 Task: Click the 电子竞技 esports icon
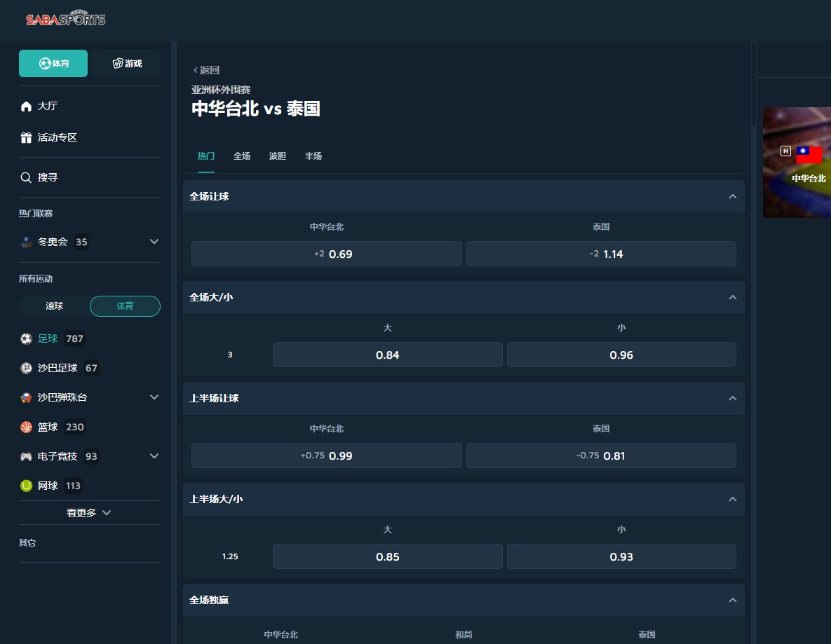click(x=25, y=456)
